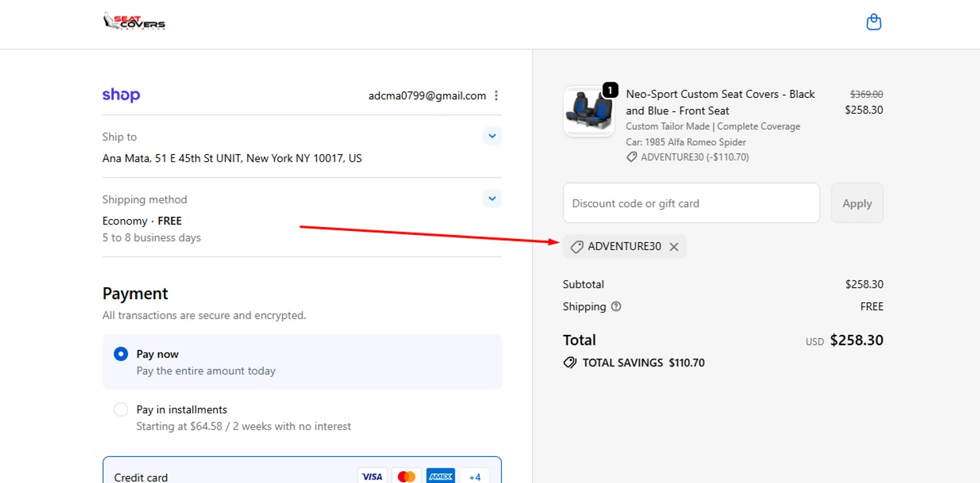Viewport: 980px width, 483px height.
Task: Click the discount tag icon under product details
Action: tap(631, 157)
